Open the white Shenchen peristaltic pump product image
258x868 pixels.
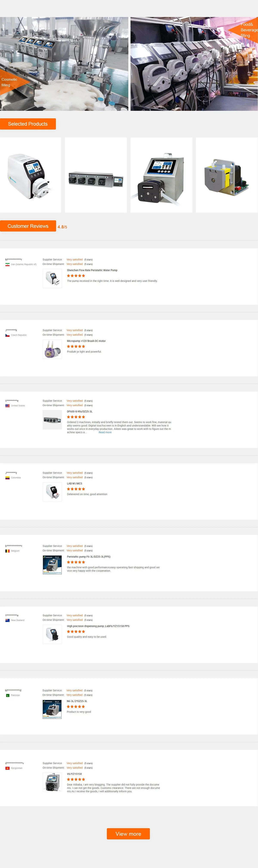point(30,175)
